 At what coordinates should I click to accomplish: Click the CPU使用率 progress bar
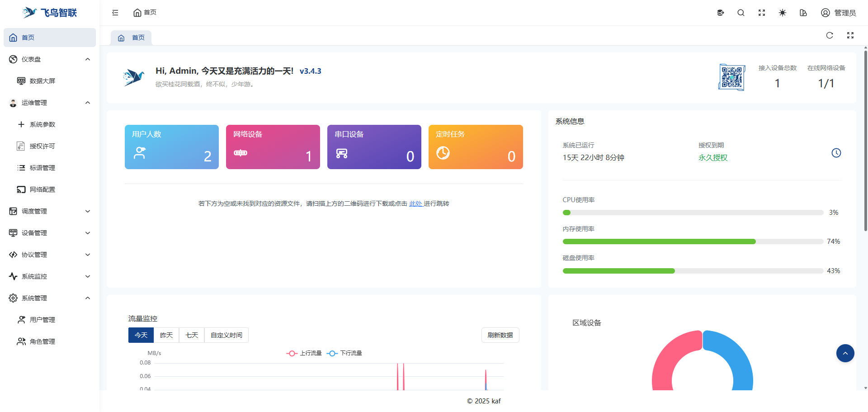click(693, 213)
